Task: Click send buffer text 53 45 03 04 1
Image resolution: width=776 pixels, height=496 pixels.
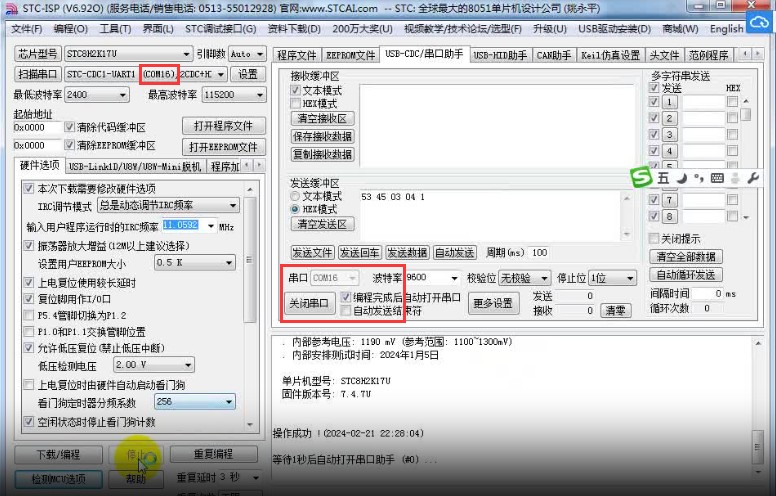Action: pyautogui.click(x=393, y=197)
